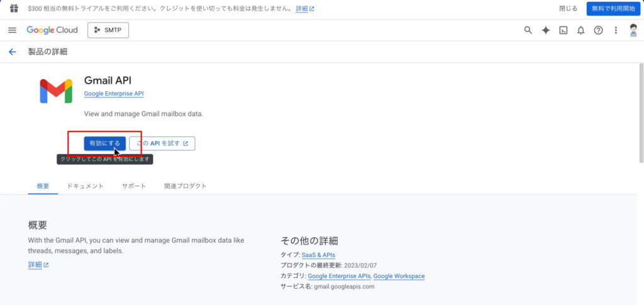This screenshot has width=644, height=305.
Task: Open the Google Workspace category link
Action: click(399, 276)
